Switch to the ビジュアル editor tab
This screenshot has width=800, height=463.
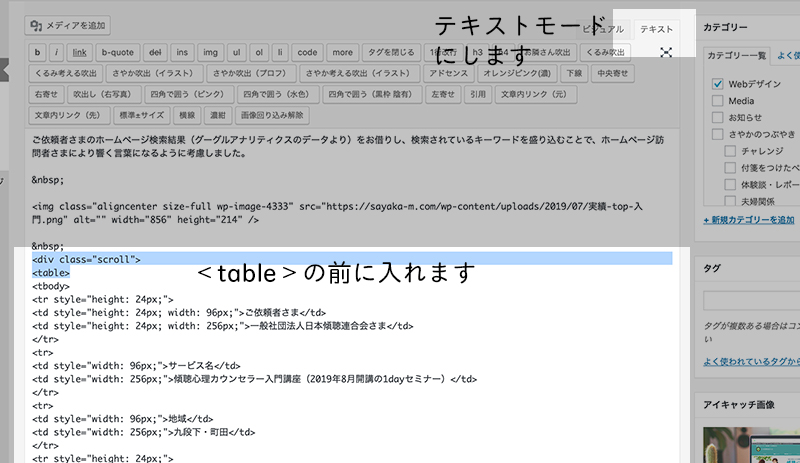click(x=603, y=30)
